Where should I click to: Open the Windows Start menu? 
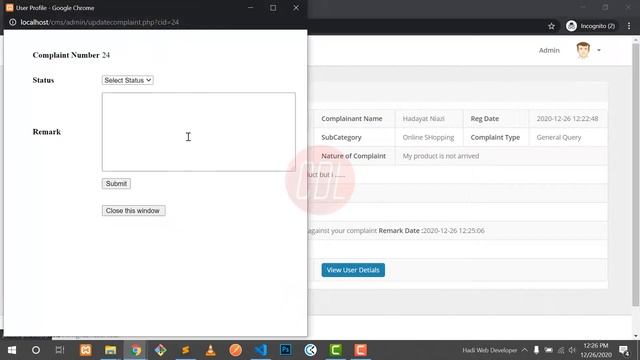(x=12, y=350)
